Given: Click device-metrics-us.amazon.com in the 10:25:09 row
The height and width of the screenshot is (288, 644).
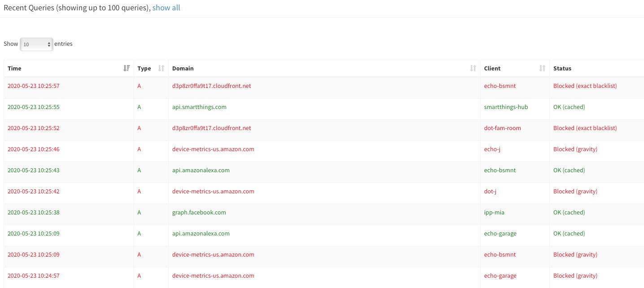Looking at the screenshot, I should click(213, 254).
